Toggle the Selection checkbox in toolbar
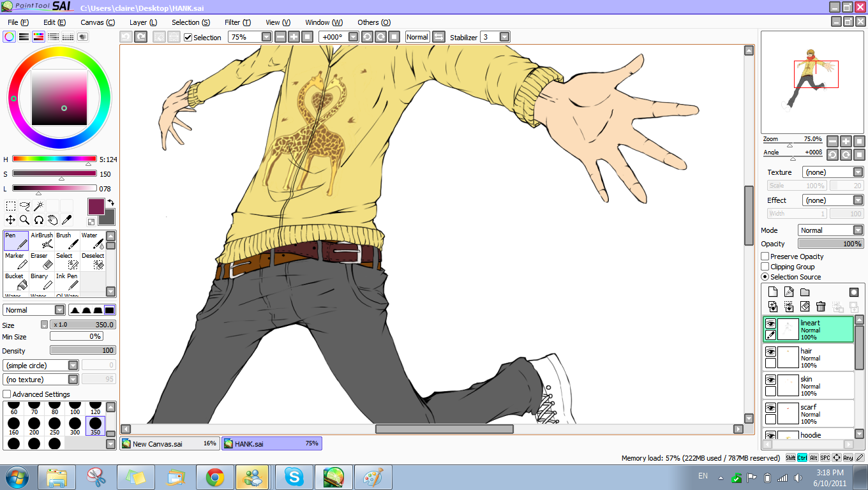 pos(188,38)
